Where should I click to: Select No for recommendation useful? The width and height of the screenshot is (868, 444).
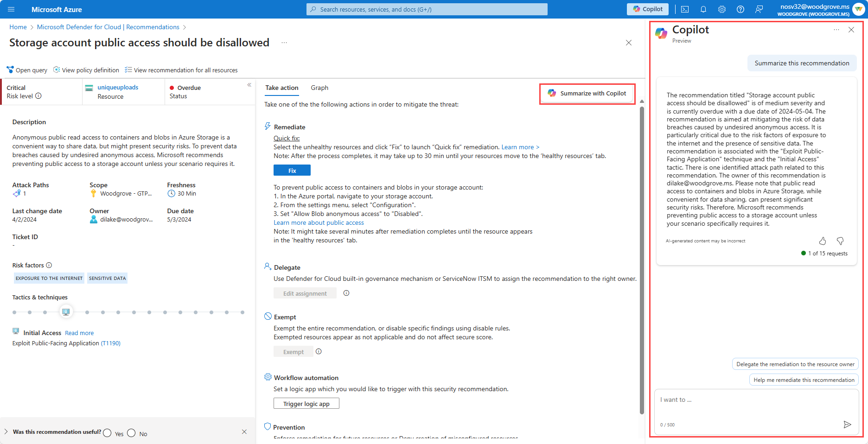pyautogui.click(x=131, y=433)
